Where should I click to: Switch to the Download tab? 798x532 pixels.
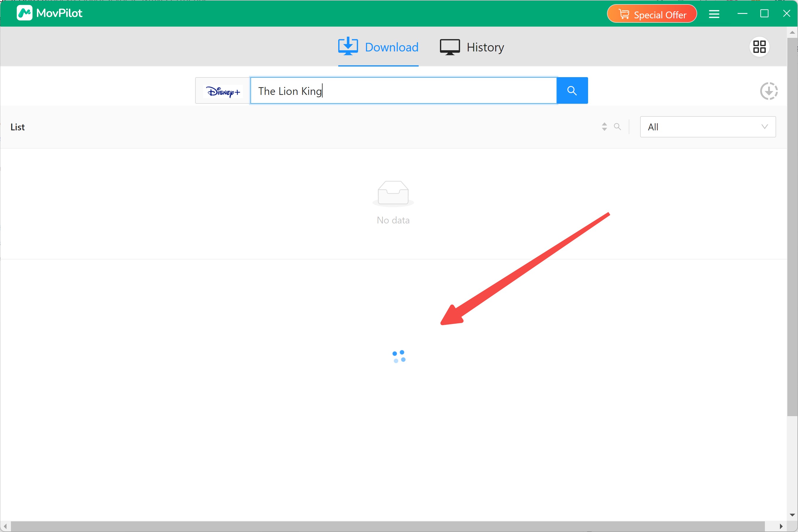pyautogui.click(x=378, y=47)
